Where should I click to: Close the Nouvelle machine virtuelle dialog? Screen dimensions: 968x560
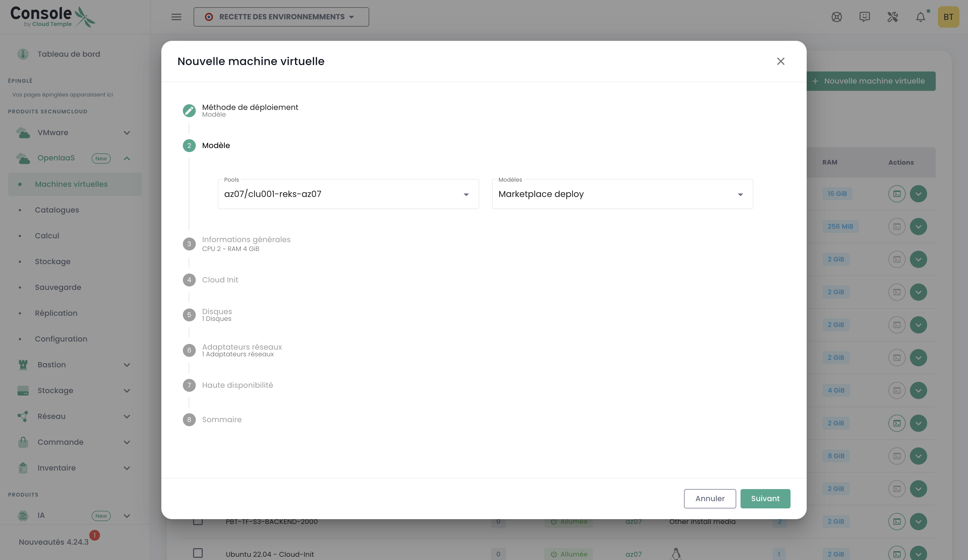click(780, 62)
